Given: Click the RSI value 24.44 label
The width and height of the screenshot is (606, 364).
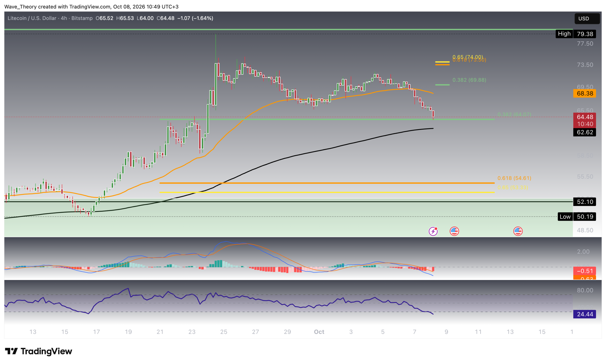Looking at the screenshot, I should [x=584, y=314].
